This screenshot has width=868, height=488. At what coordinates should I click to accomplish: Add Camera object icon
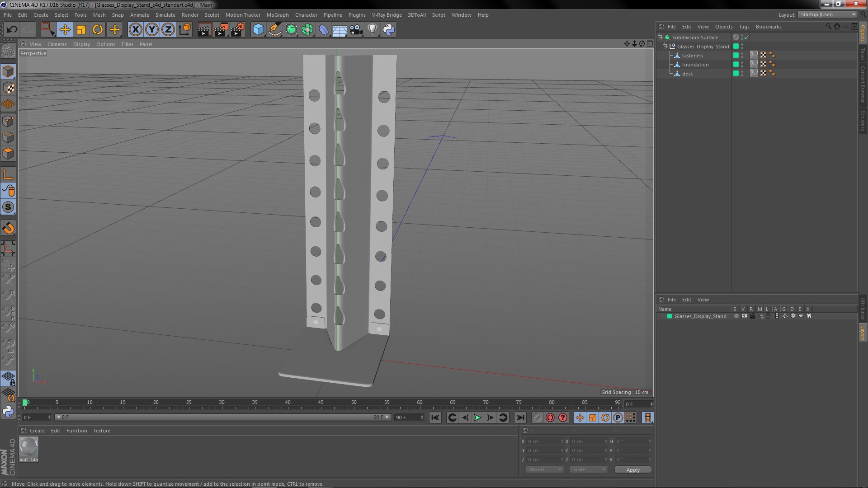click(x=356, y=30)
